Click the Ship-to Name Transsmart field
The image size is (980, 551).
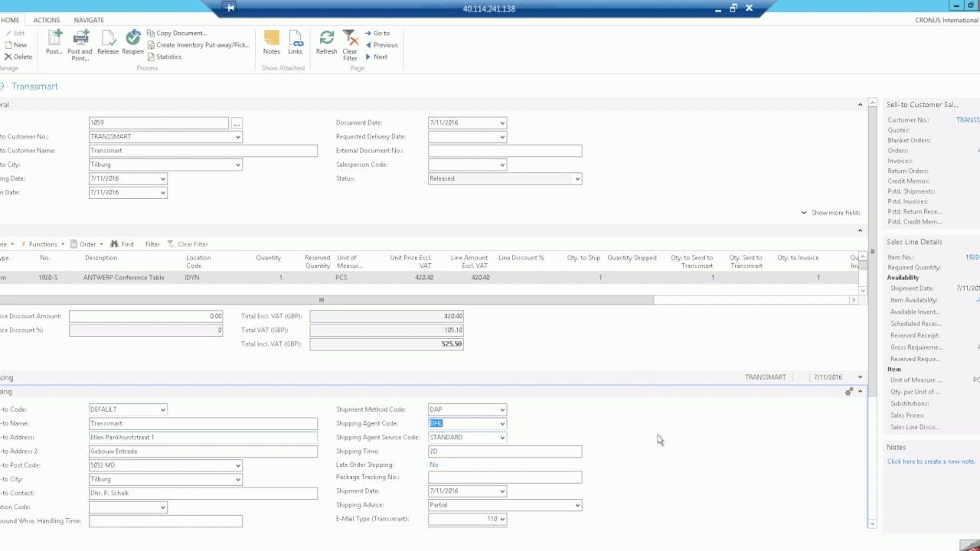click(x=203, y=423)
